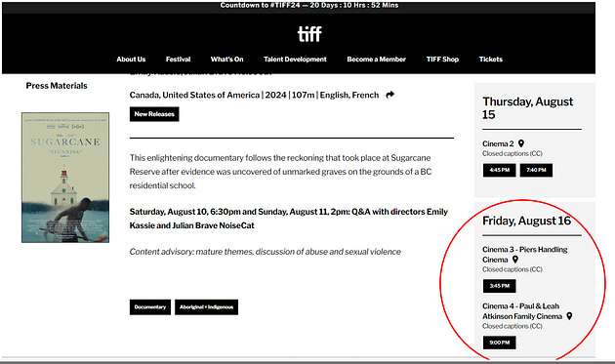The image size is (615, 364).
Task: Select the Aboriginal + Indigenous tag
Action: click(x=206, y=307)
